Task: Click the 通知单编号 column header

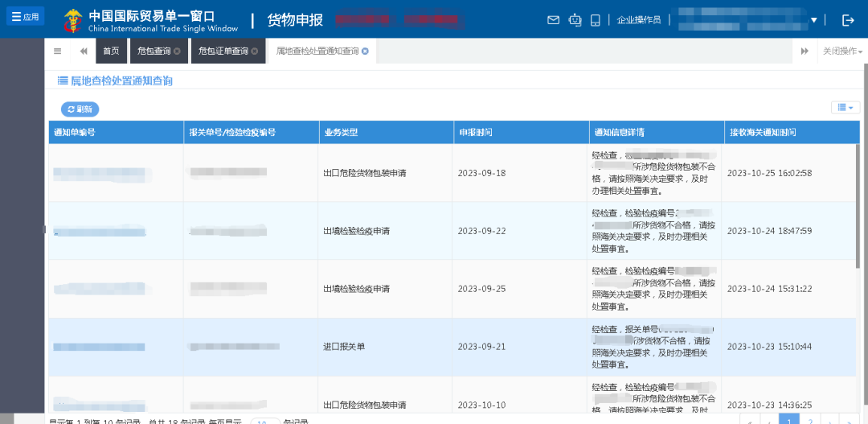Action: [116, 133]
